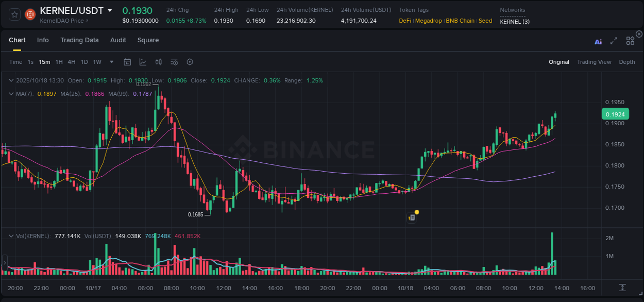Click the Binance token logo beside KERNEL/USDT

pos(29,14)
